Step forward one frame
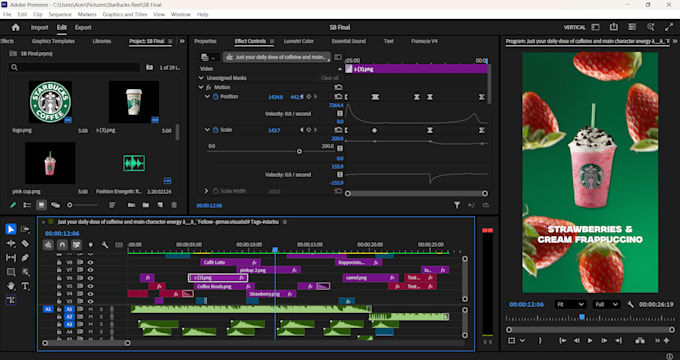 pos(604,340)
